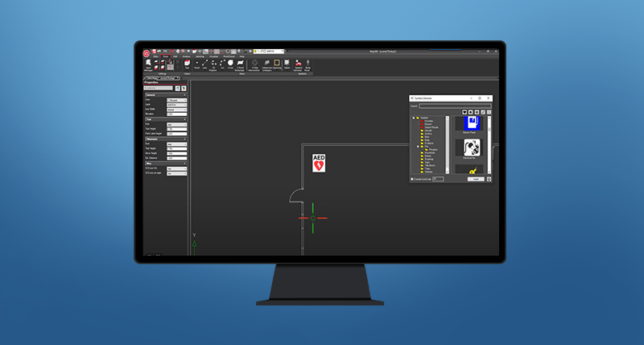Select the Text tool in ribbon
The height and width of the screenshot is (345, 644).
(187, 63)
